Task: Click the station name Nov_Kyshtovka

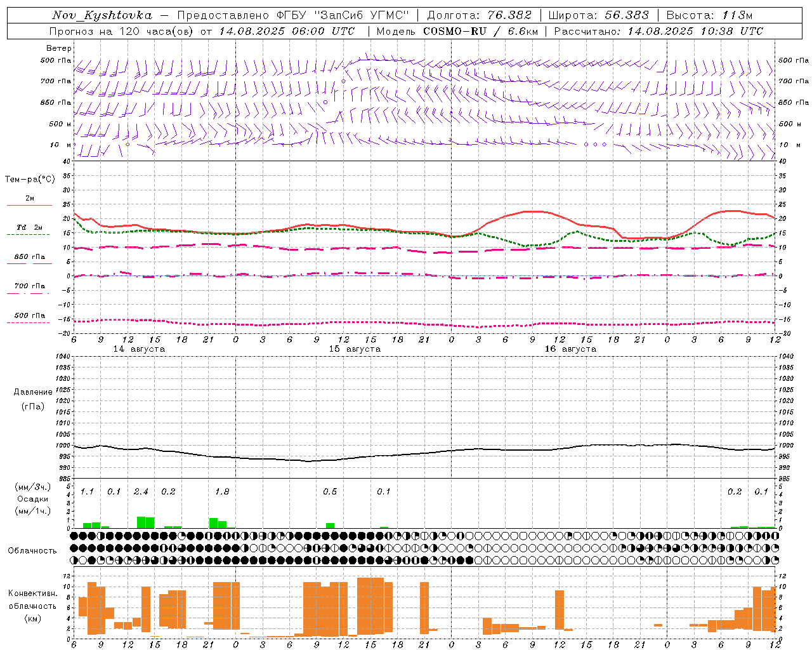Action: click(102, 15)
